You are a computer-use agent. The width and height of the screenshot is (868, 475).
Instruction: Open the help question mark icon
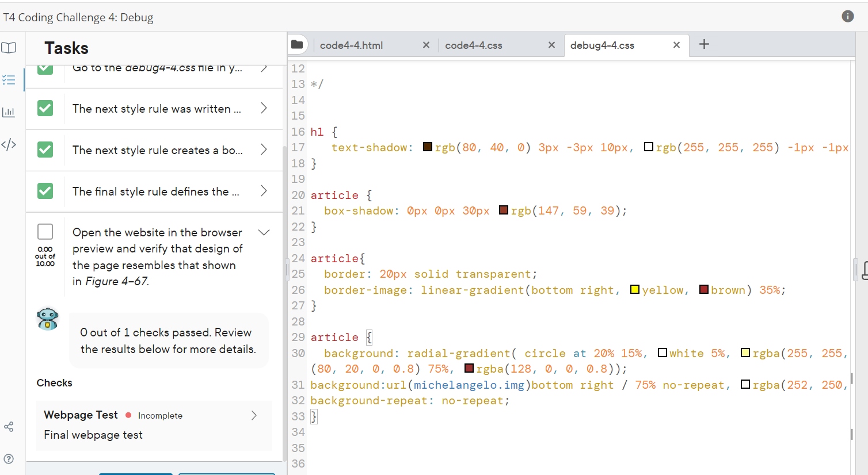click(9, 459)
